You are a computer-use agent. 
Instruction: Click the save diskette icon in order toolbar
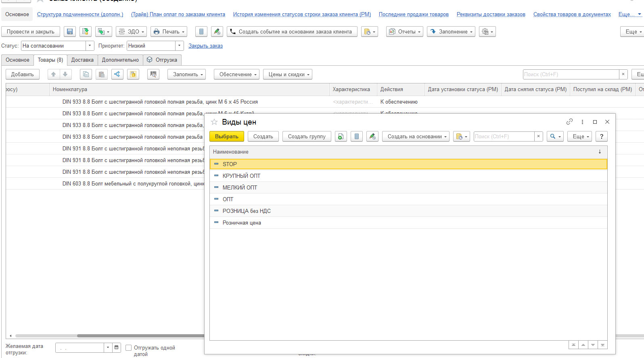point(70,31)
